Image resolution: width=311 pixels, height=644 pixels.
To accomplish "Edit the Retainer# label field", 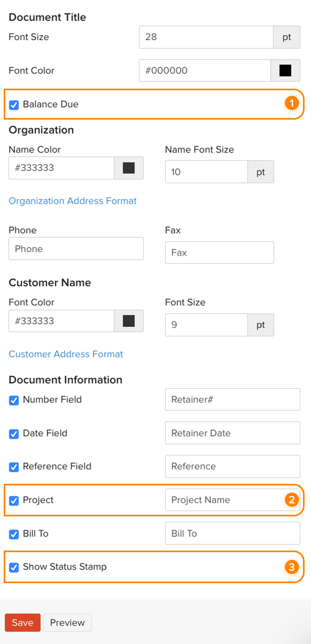I will click(x=232, y=399).
